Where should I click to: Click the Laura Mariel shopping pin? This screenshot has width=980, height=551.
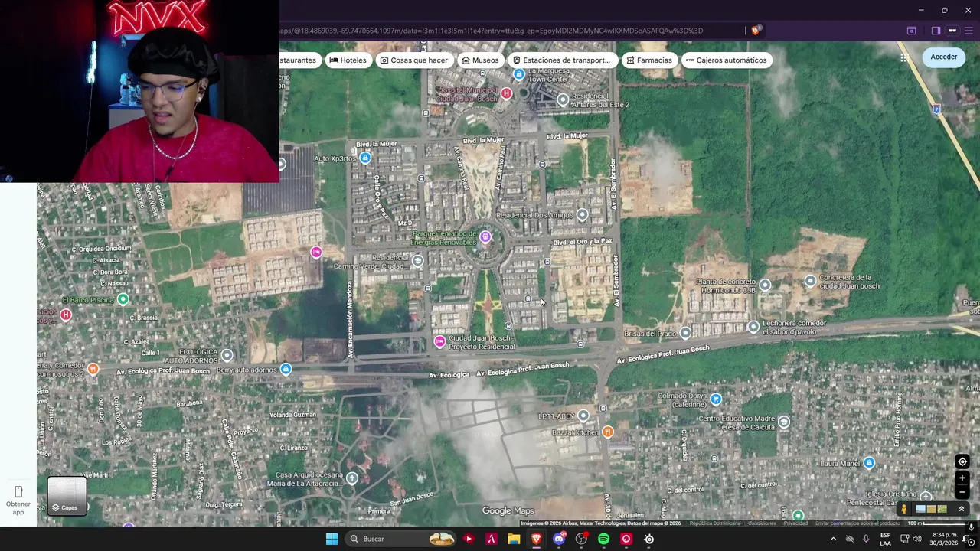[869, 463]
